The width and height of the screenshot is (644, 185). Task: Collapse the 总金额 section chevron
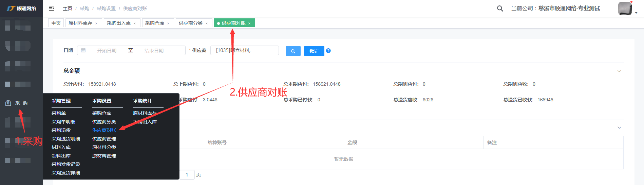coord(619,71)
